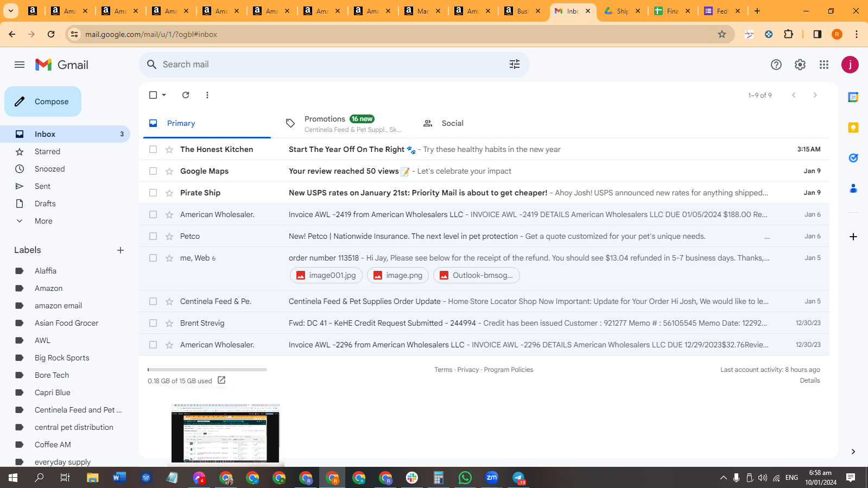Open the Starred folder
Screen dimensions: 868x488
tap(47, 151)
